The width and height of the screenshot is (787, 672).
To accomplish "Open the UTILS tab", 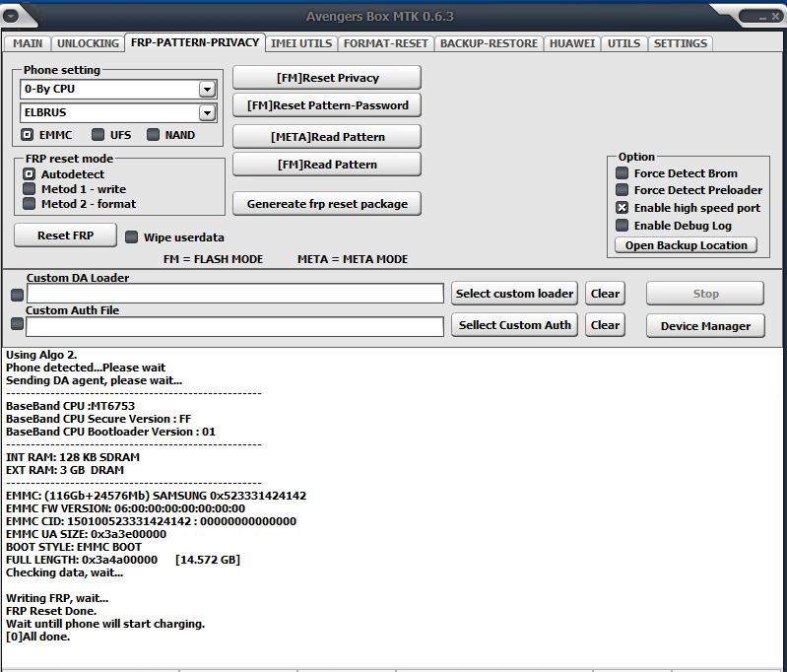I will (x=623, y=43).
